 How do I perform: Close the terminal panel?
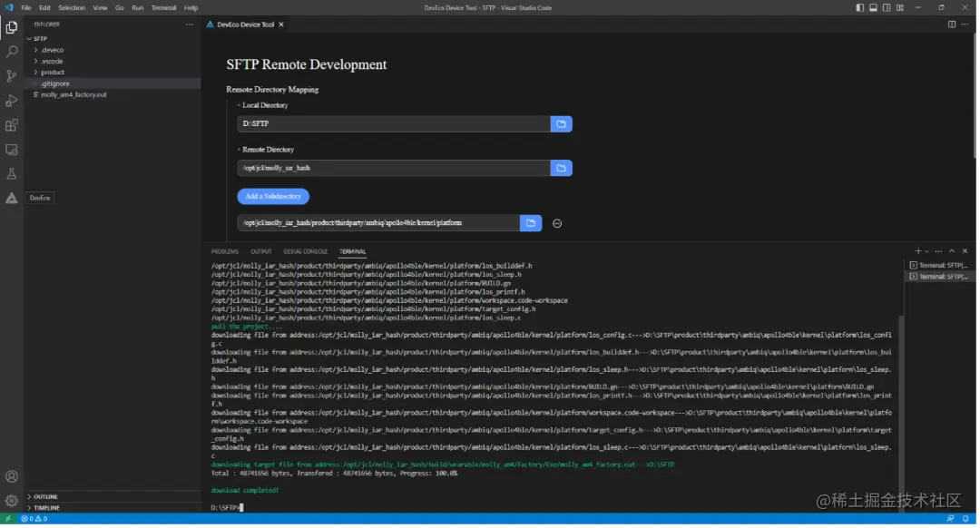pyautogui.click(x=966, y=251)
